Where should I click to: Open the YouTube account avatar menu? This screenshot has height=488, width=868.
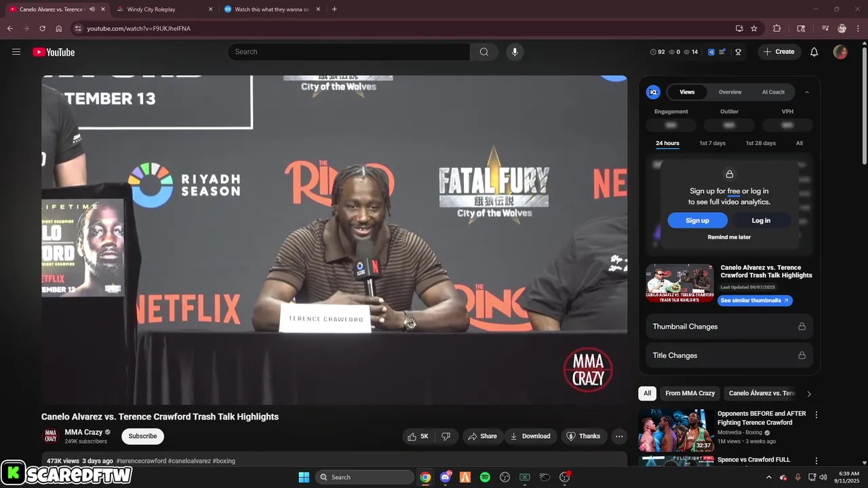[x=840, y=52]
